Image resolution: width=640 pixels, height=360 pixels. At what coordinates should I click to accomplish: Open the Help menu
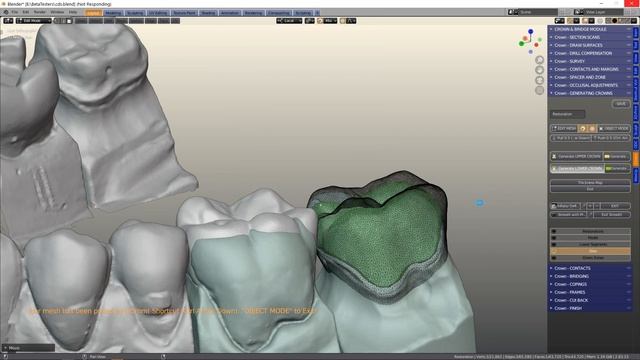click(x=73, y=13)
